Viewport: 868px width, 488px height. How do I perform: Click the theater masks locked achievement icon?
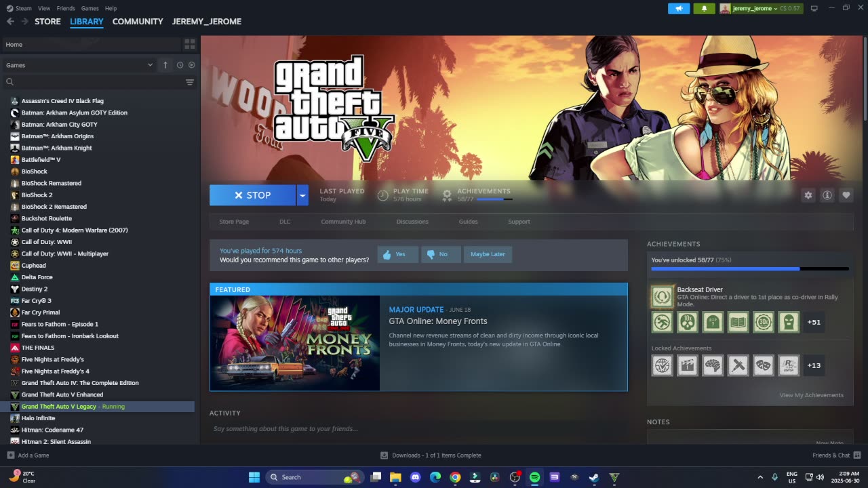[x=764, y=365]
